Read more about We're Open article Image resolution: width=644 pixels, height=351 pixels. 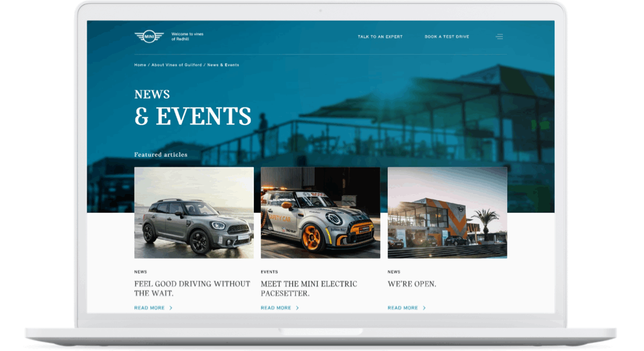coord(402,308)
